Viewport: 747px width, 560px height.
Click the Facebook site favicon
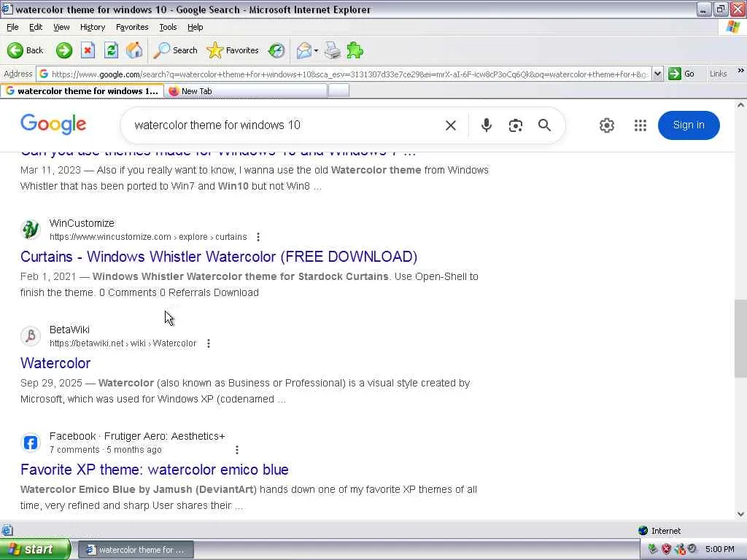[x=31, y=443]
